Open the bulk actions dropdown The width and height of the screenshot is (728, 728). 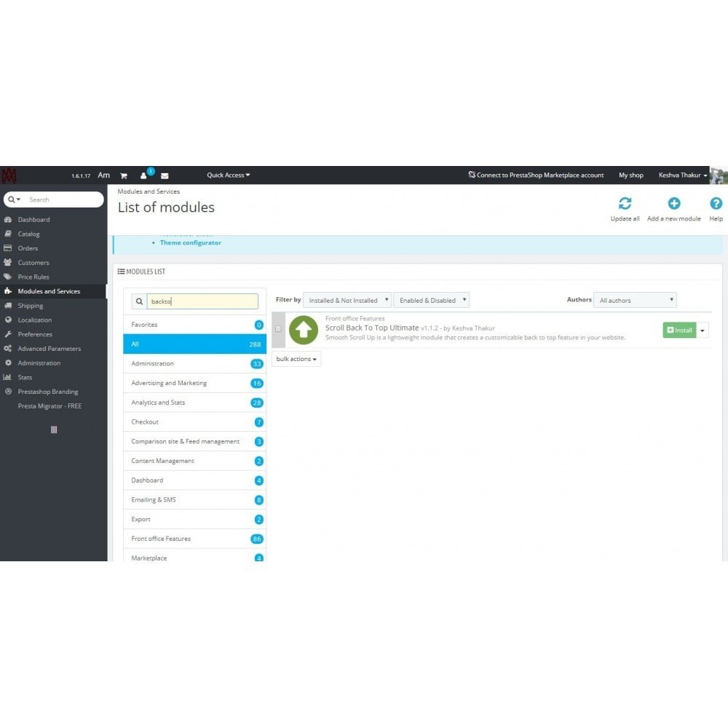[x=296, y=359]
